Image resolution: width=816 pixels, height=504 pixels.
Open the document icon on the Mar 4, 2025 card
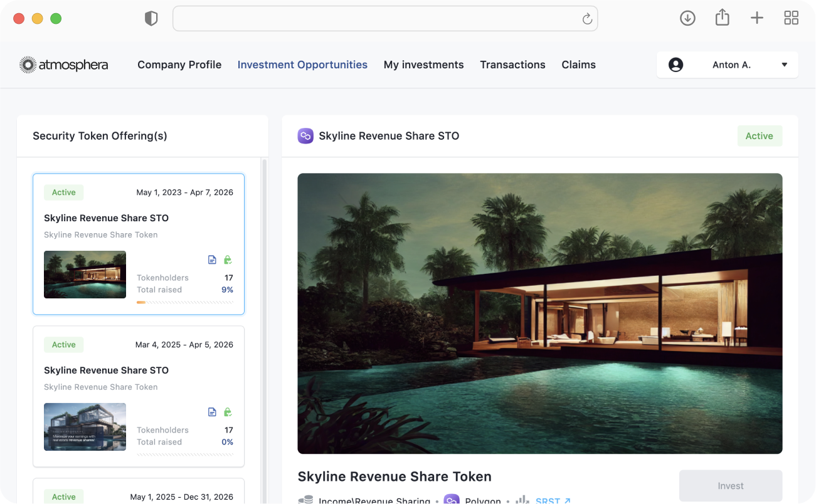[212, 412]
